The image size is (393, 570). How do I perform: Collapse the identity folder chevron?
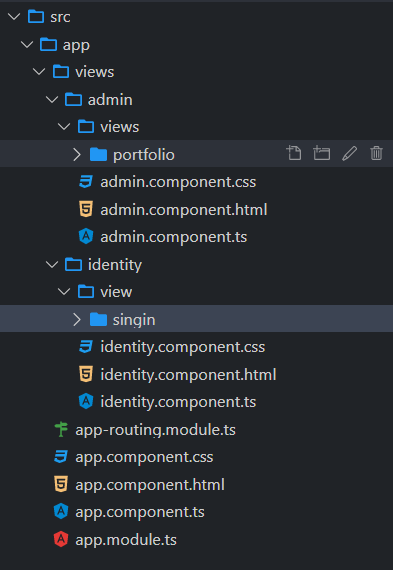click(52, 264)
